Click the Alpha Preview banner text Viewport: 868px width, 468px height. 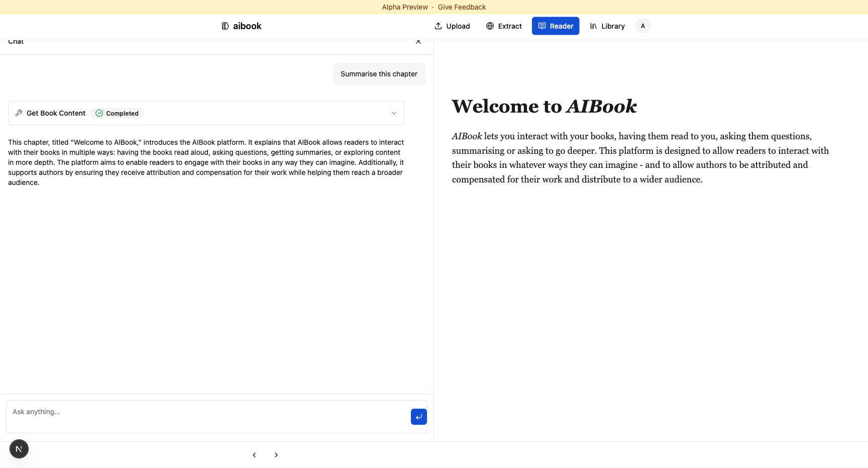pos(405,7)
